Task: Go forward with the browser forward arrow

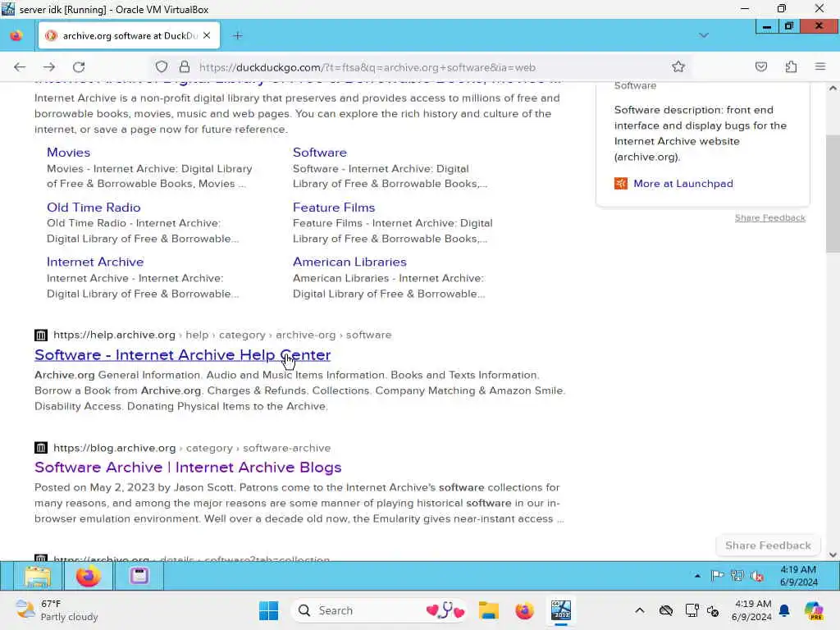Action: (x=49, y=67)
